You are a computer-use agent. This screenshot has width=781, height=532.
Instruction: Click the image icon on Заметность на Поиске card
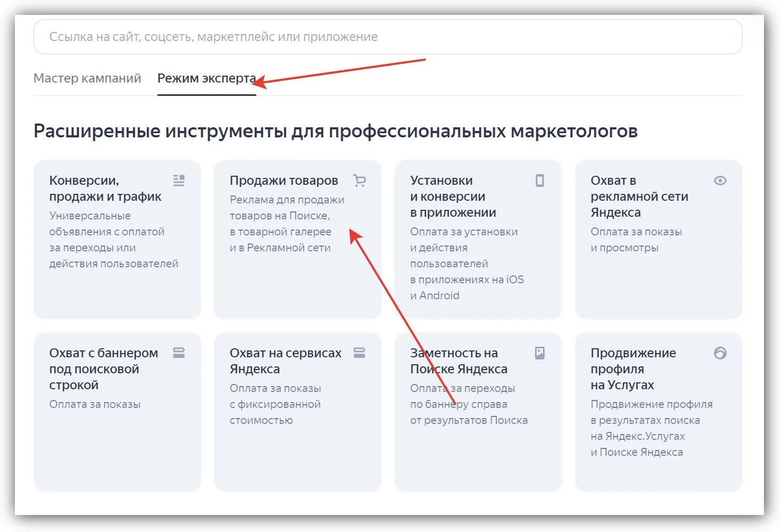(540, 353)
